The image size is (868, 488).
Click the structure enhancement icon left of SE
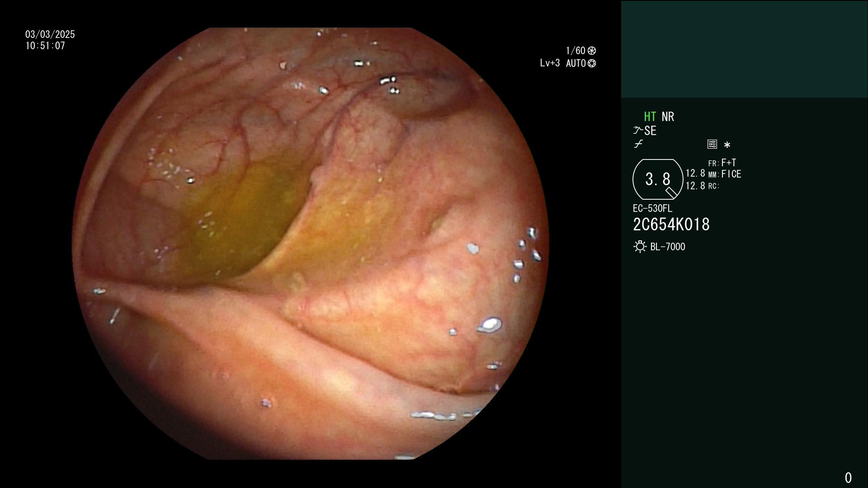(x=638, y=131)
